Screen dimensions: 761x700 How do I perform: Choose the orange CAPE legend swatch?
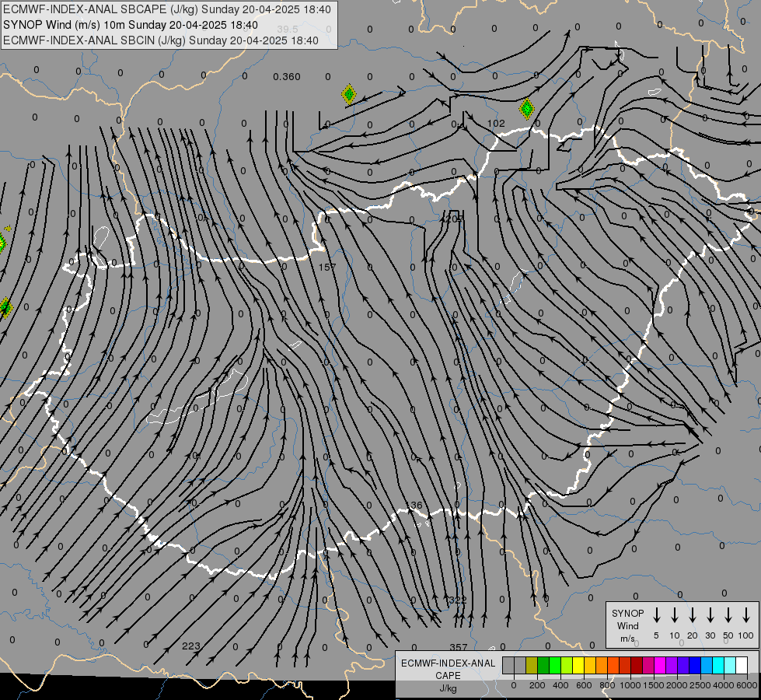[x=602, y=665]
